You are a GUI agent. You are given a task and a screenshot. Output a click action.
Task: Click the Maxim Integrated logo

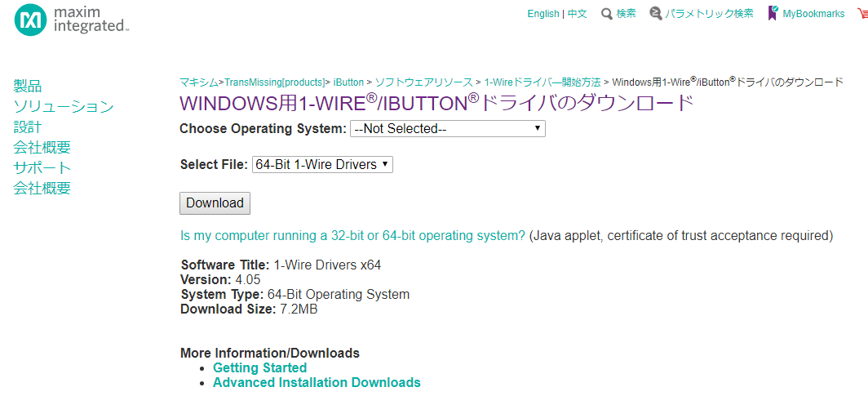pyautogui.click(x=72, y=20)
